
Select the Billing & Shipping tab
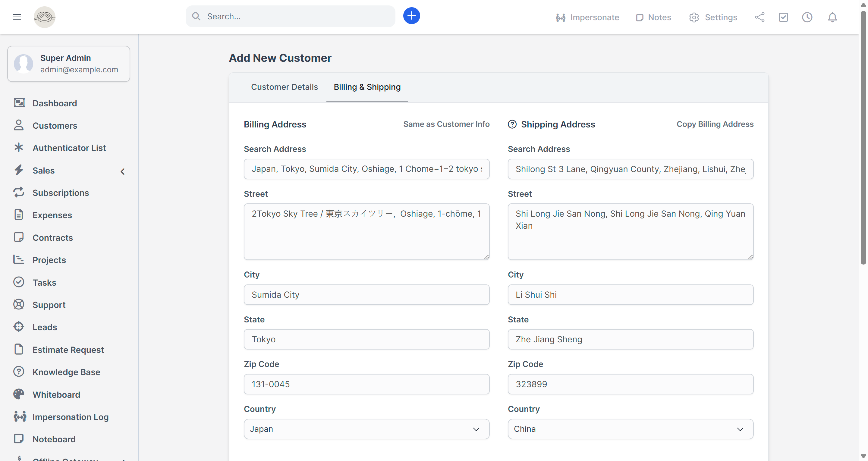[367, 87]
